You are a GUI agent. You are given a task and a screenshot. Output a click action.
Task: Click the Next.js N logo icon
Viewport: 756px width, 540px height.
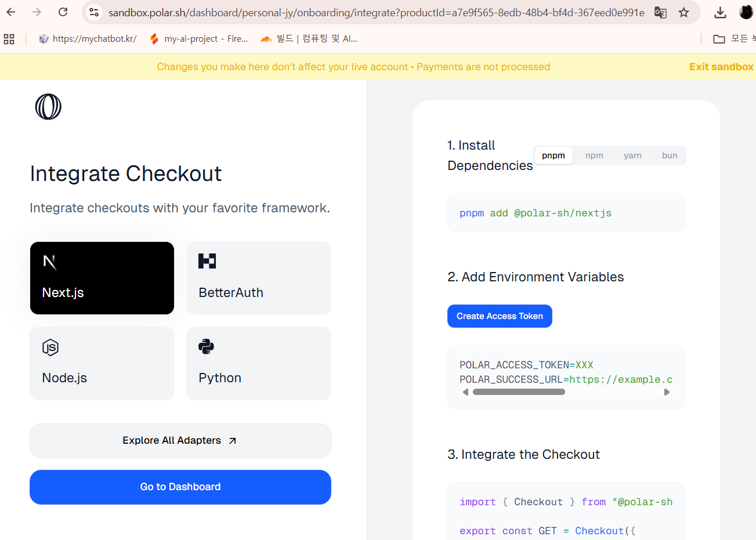tap(50, 262)
